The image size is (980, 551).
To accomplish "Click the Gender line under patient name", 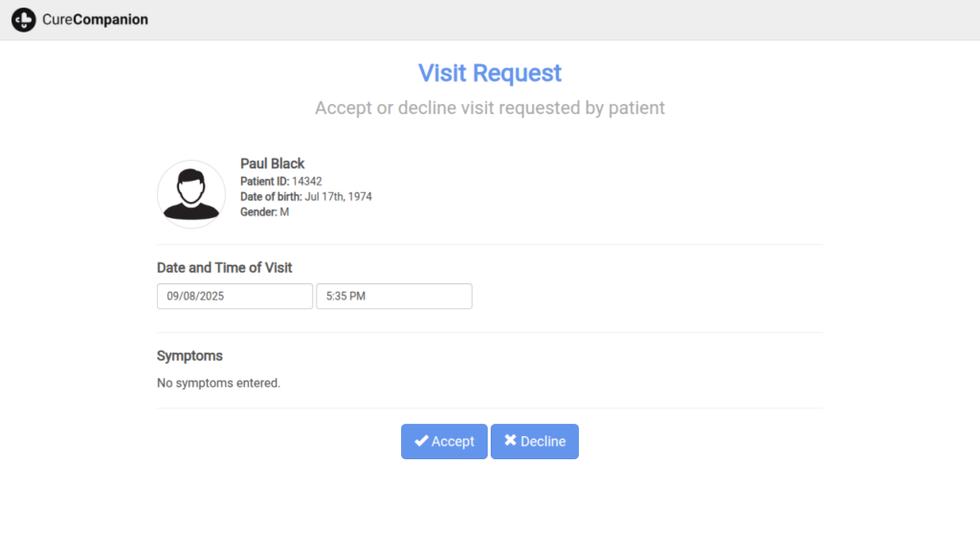I will [x=264, y=211].
